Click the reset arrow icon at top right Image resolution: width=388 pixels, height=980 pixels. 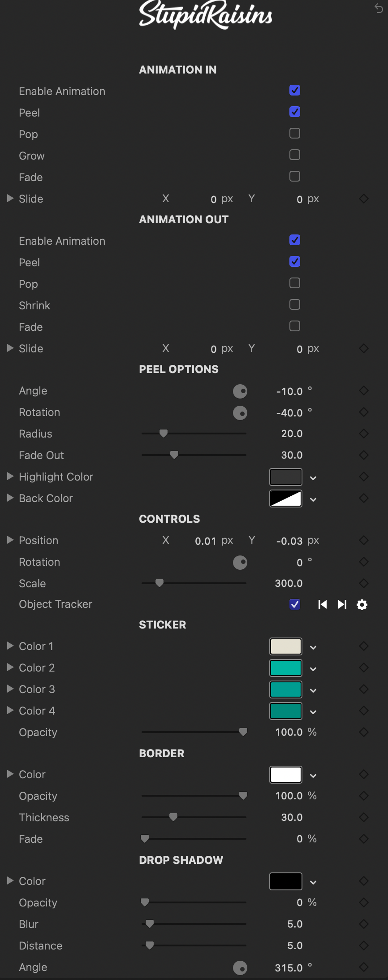pos(379,8)
